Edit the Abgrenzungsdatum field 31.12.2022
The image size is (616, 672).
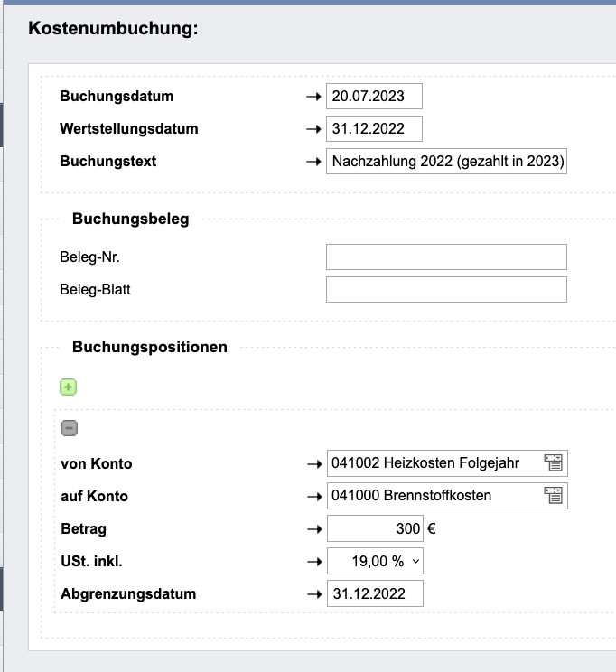375,593
